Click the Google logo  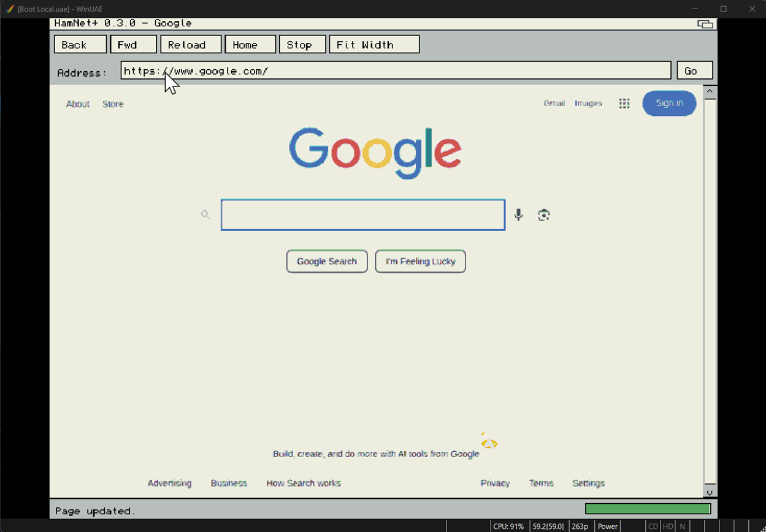(x=375, y=153)
